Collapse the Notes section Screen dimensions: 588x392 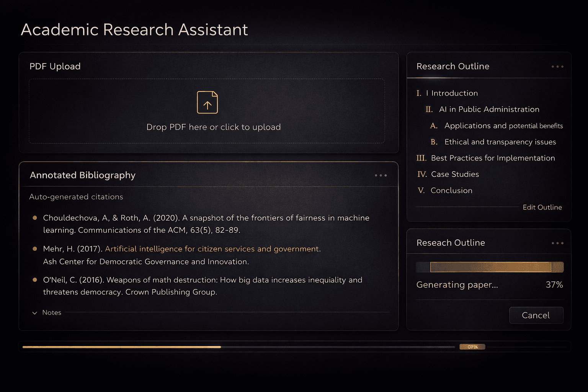pos(47,313)
